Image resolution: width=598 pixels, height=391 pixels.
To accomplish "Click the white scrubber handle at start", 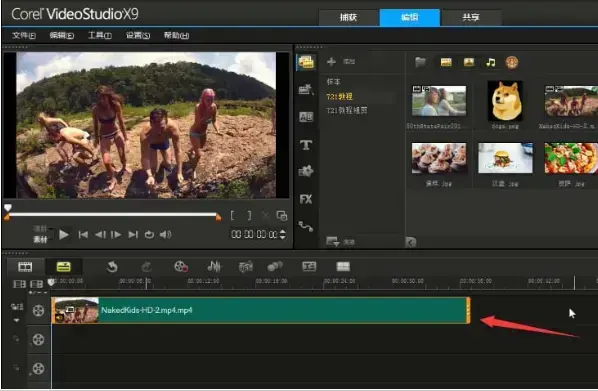I will (8, 208).
